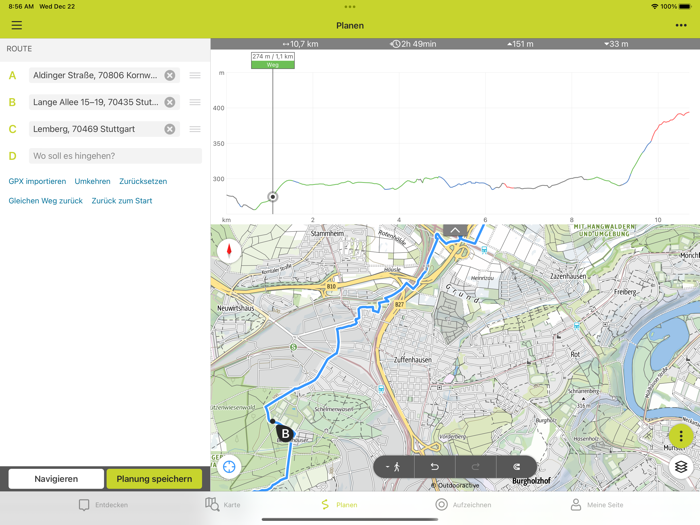
Task: Open the green three-dot map menu
Action: point(681,436)
